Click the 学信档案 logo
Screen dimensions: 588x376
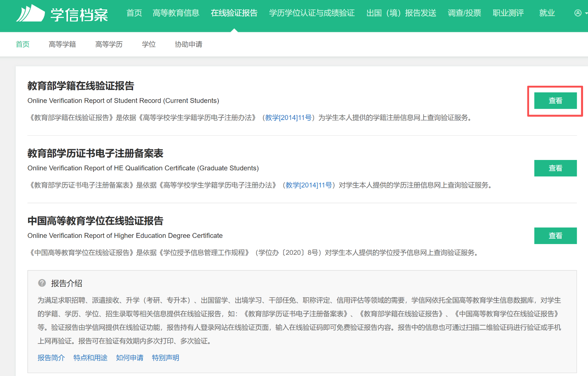pyautogui.click(x=62, y=14)
